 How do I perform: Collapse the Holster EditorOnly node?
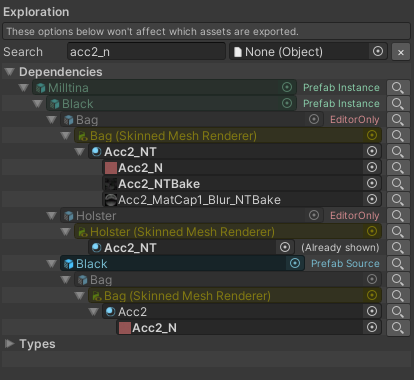51,216
